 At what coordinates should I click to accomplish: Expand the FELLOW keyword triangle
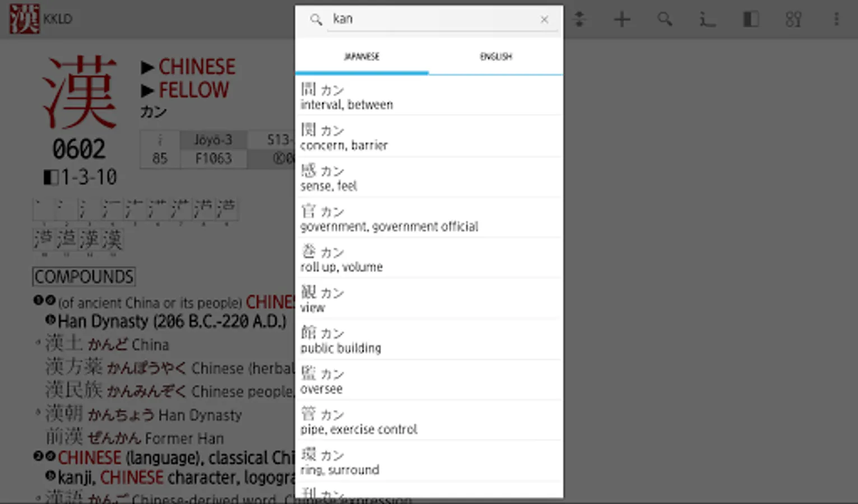tap(147, 90)
